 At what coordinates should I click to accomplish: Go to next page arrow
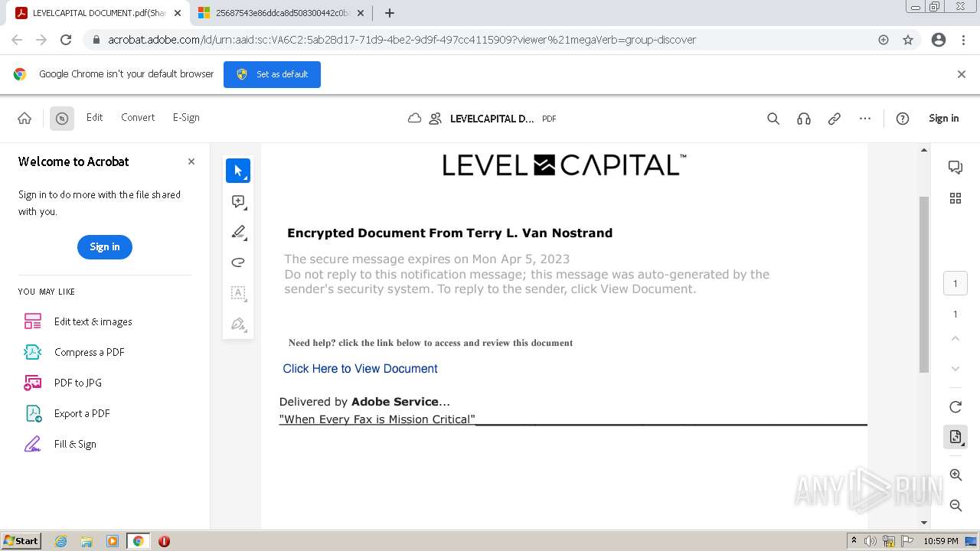(x=955, y=369)
